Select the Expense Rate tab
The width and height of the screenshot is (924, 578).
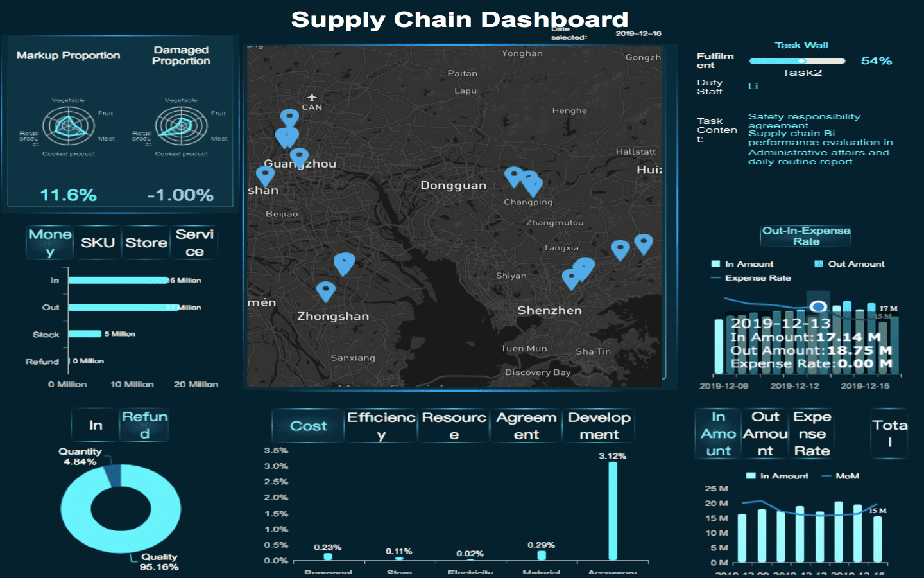coord(812,433)
